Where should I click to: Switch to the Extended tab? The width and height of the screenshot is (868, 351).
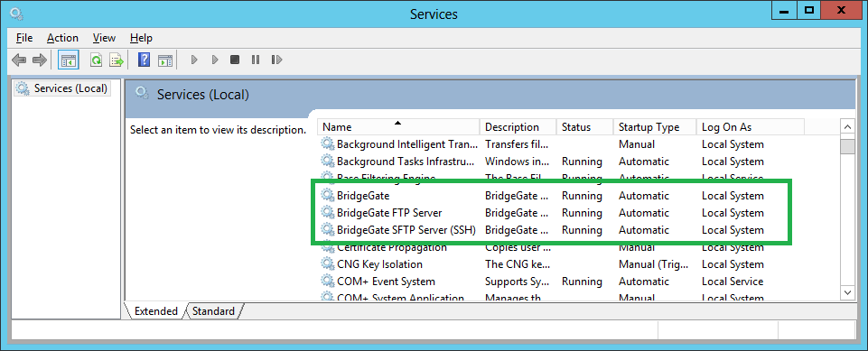pos(155,311)
